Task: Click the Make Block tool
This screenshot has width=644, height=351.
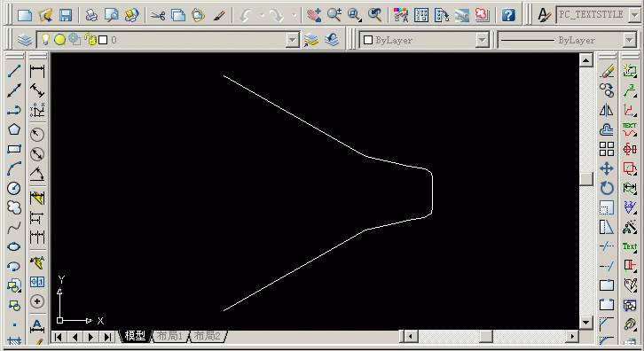Action: (14, 306)
